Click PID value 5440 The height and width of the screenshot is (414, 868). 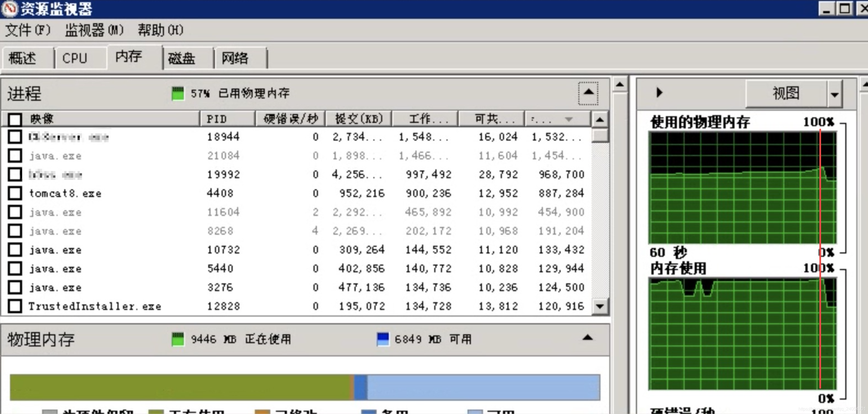click(220, 269)
